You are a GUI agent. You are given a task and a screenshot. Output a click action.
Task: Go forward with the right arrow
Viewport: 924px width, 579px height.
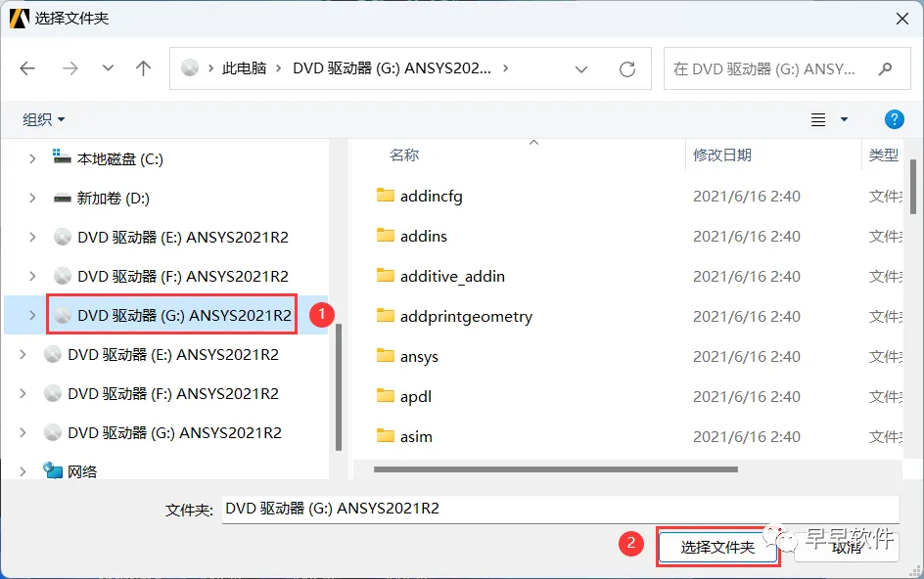point(70,68)
